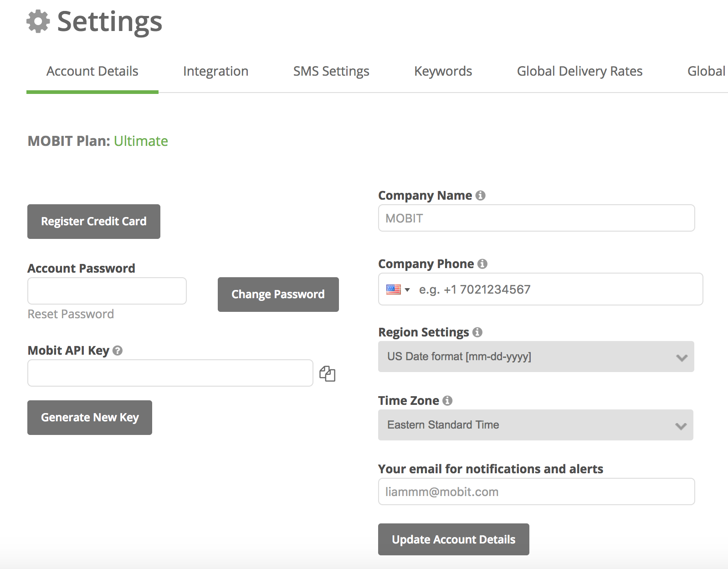Open the country flag selector
Image resolution: width=728 pixels, height=569 pixels.
398,290
